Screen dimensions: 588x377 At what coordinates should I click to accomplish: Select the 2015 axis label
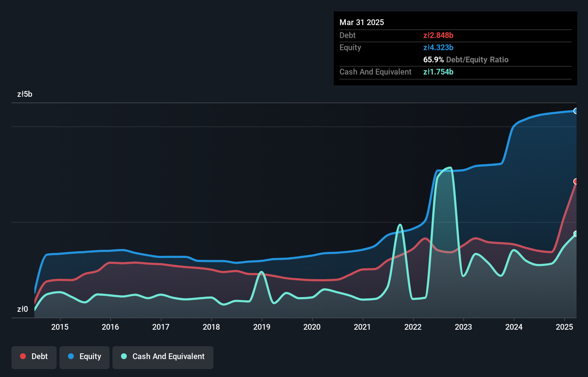[x=60, y=327]
